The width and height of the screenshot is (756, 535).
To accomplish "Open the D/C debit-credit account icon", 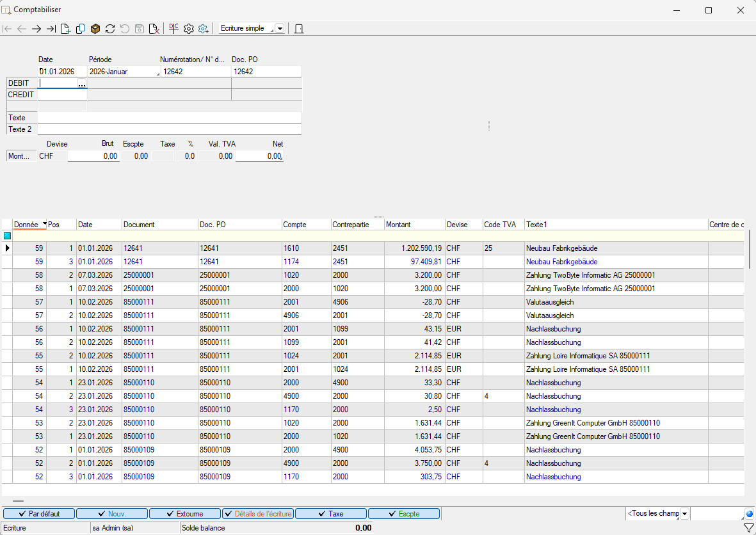I will pyautogui.click(x=174, y=28).
